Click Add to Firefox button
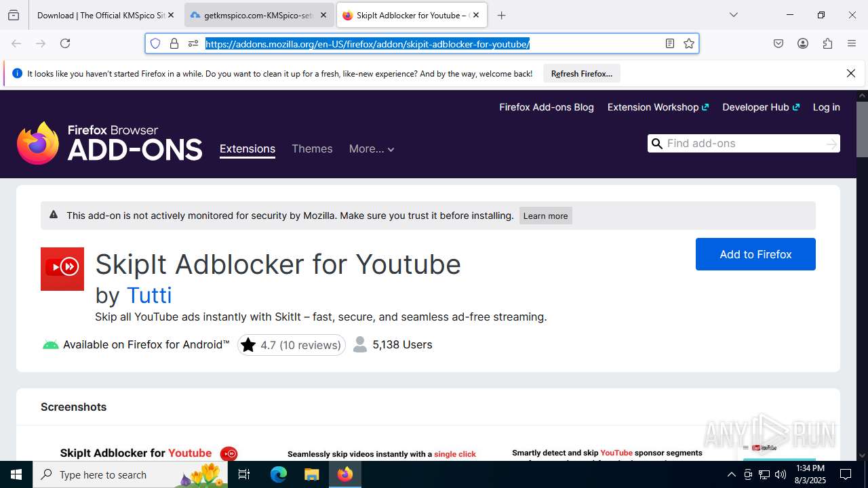This screenshot has width=868, height=488. (x=755, y=254)
